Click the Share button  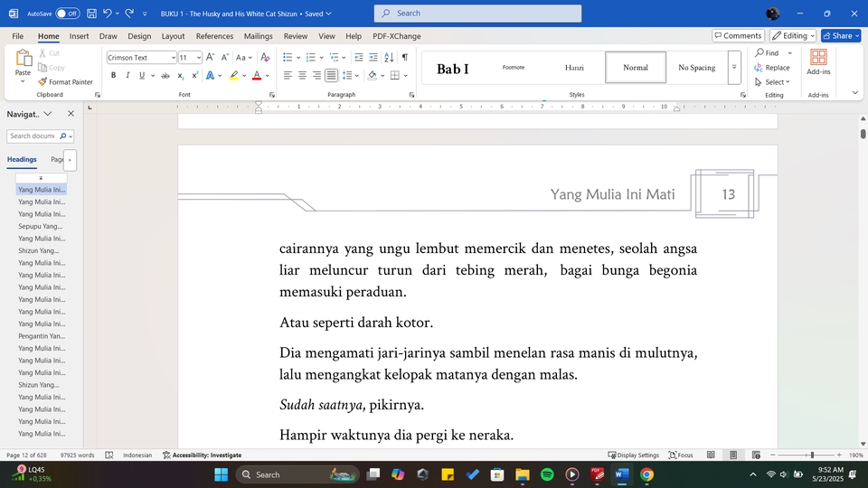[840, 36]
